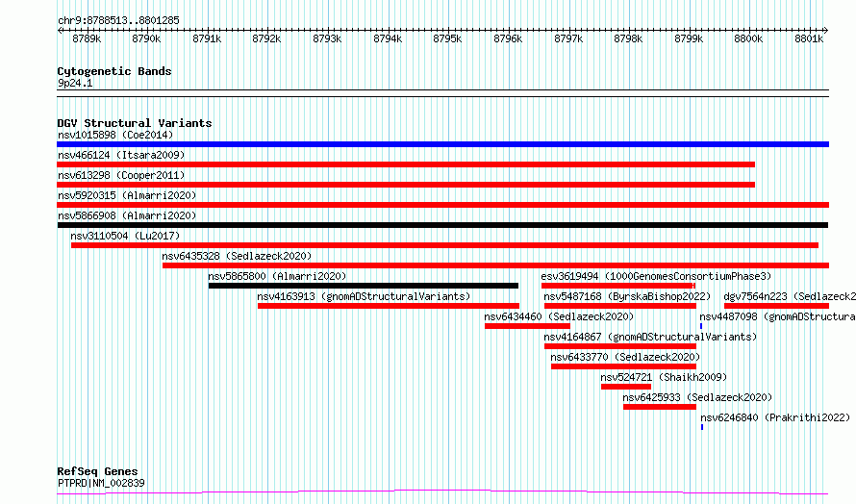This screenshot has height=504, width=856.
Task: Click the right arrowhead of the ruler
Action: (x=826, y=31)
